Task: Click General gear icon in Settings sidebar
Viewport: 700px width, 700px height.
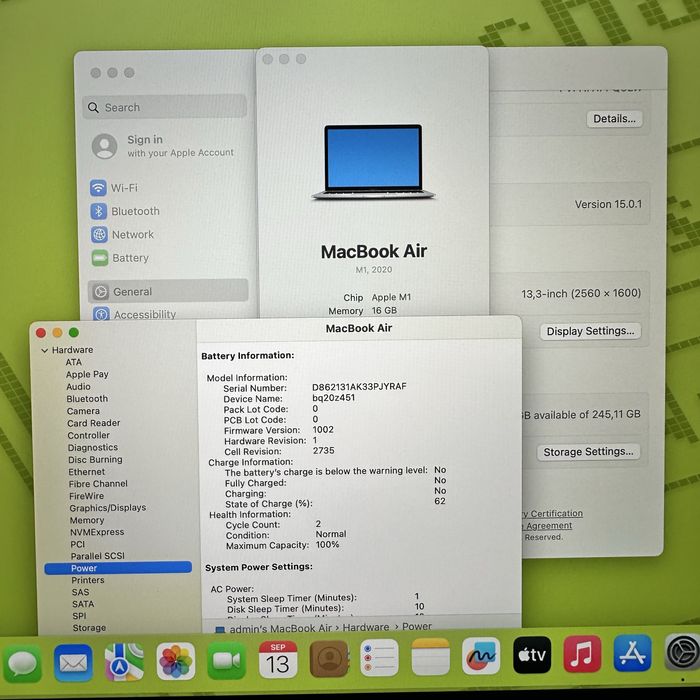Action: point(101,292)
